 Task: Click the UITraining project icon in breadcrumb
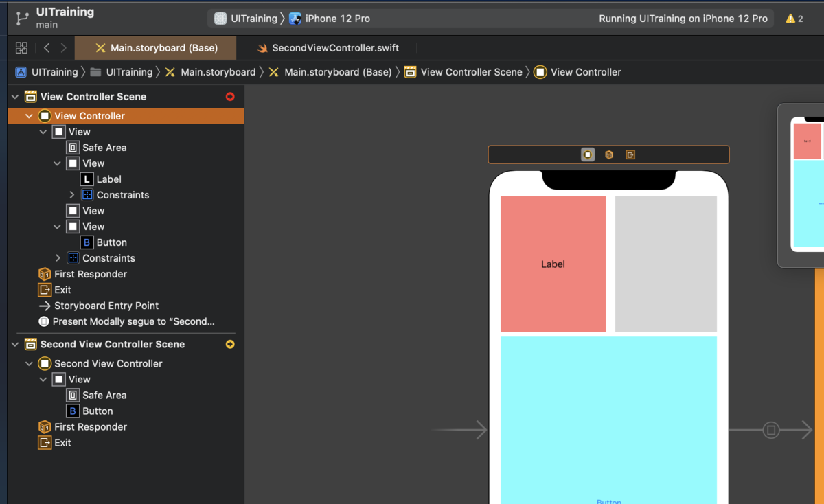coord(21,72)
